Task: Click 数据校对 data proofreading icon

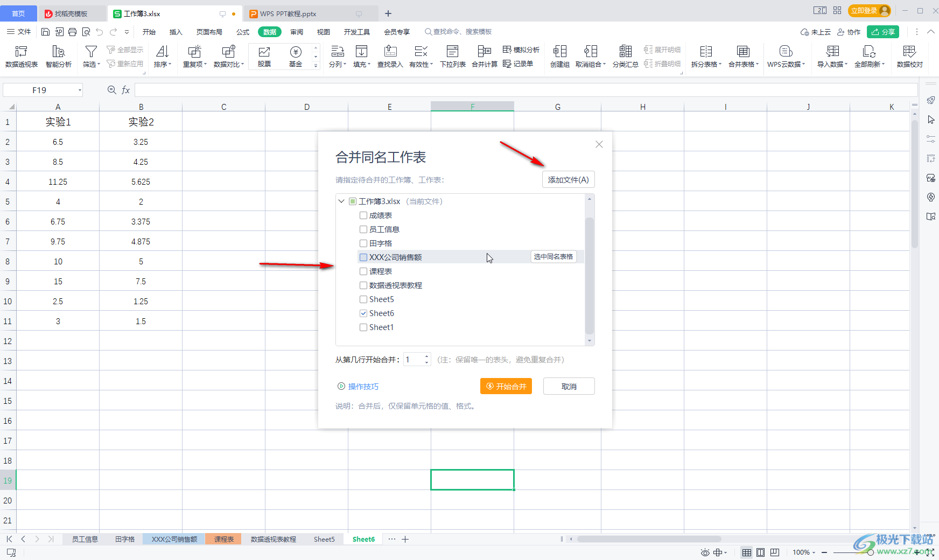Action: (x=910, y=52)
